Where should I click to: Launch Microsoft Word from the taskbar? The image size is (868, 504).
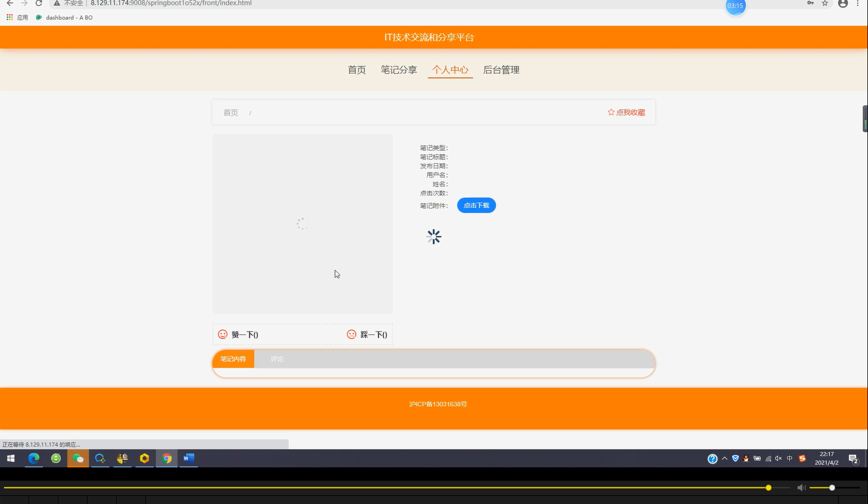click(x=188, y=458)
